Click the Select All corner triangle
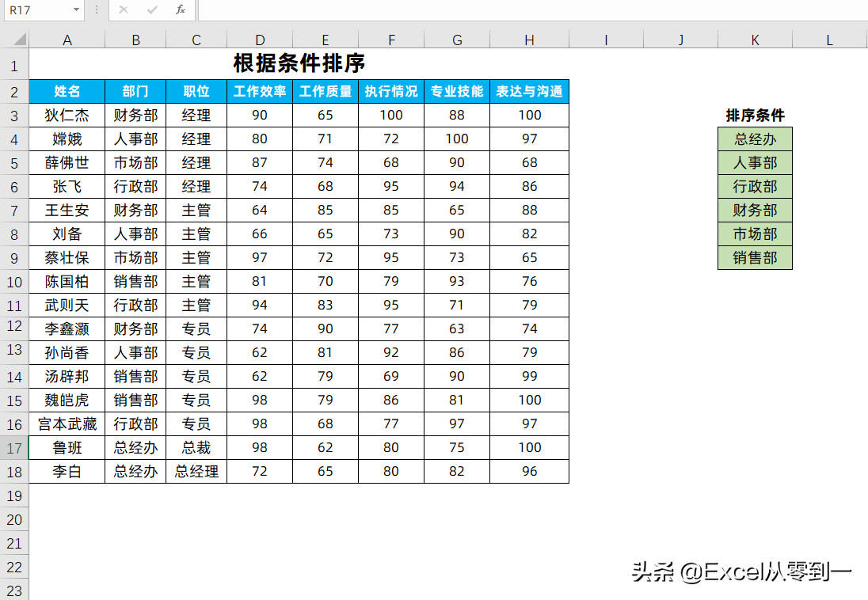This screenshot has height=600, width=868. tap(20, 40)
